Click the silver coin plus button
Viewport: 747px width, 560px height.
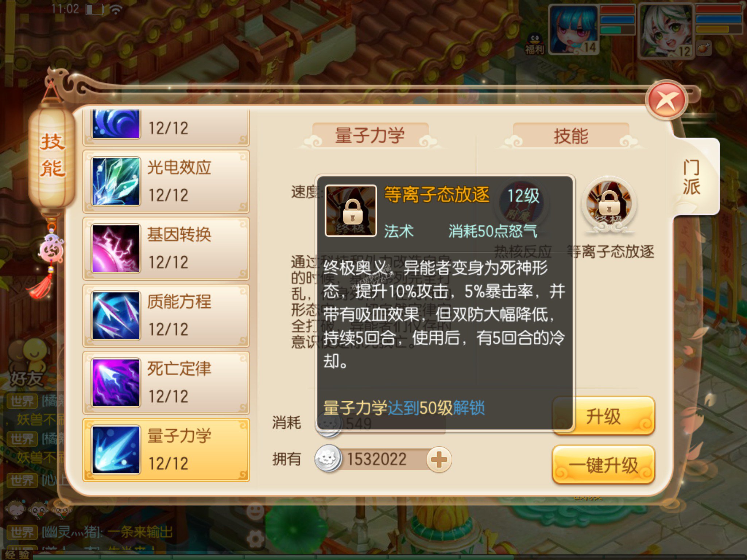[x=439, y=459]
